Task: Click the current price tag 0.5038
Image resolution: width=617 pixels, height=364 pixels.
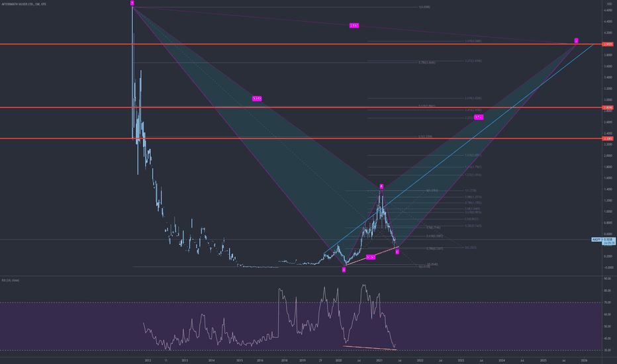Action: click(609, 240)
